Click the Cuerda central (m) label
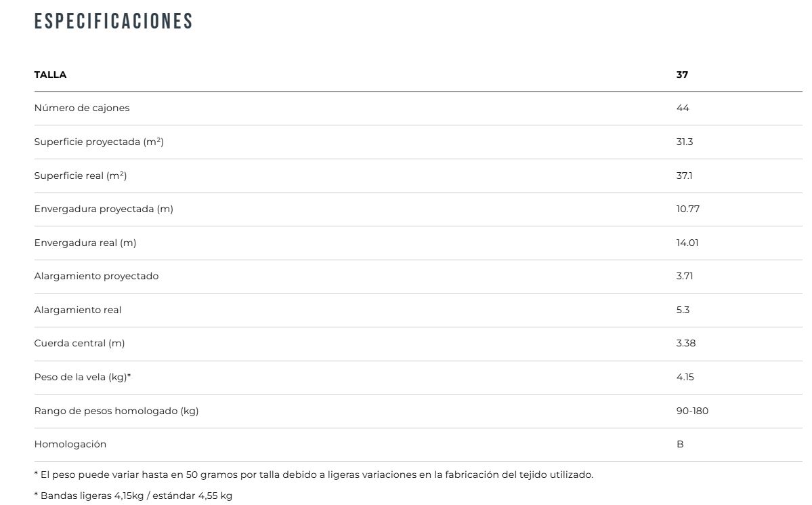 79,343
